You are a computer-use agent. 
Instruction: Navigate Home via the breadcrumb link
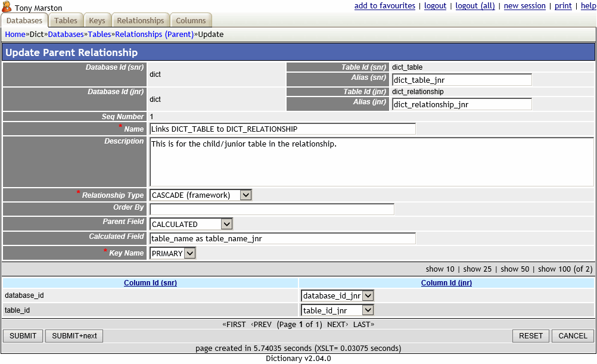click(15, 34)
